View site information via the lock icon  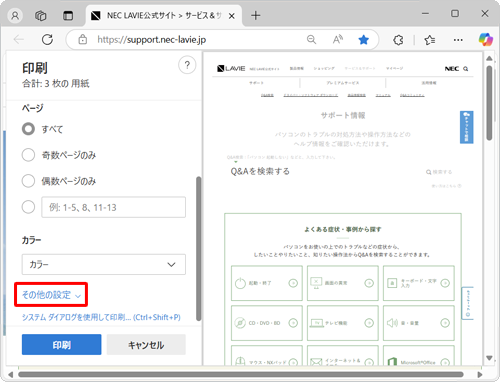coord(83,40)
